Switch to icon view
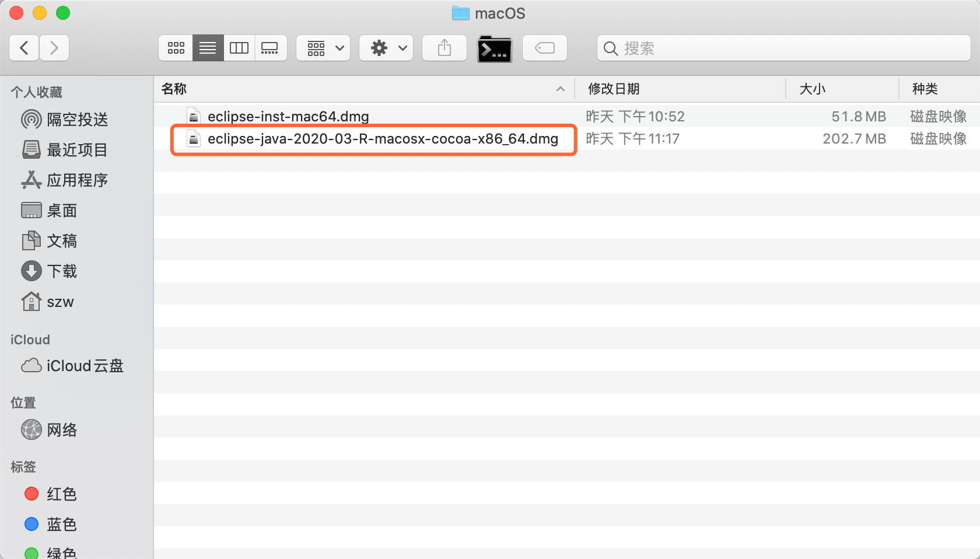980x559 pixels. point(176,48)
